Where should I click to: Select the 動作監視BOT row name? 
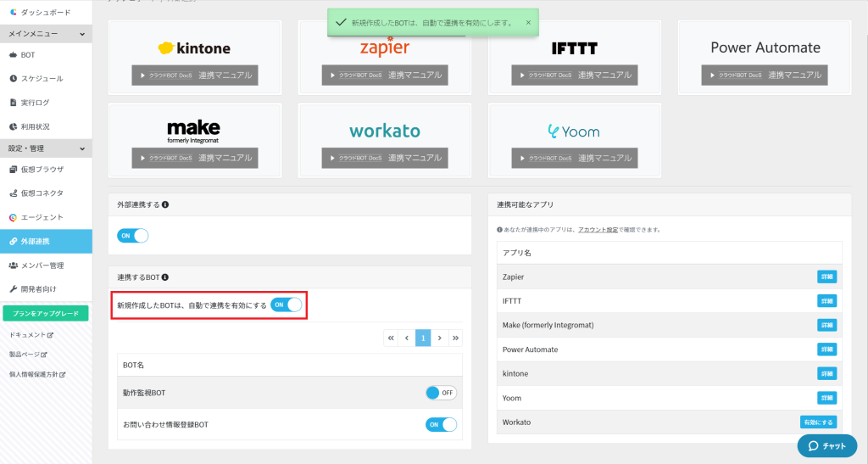[144, 393]
